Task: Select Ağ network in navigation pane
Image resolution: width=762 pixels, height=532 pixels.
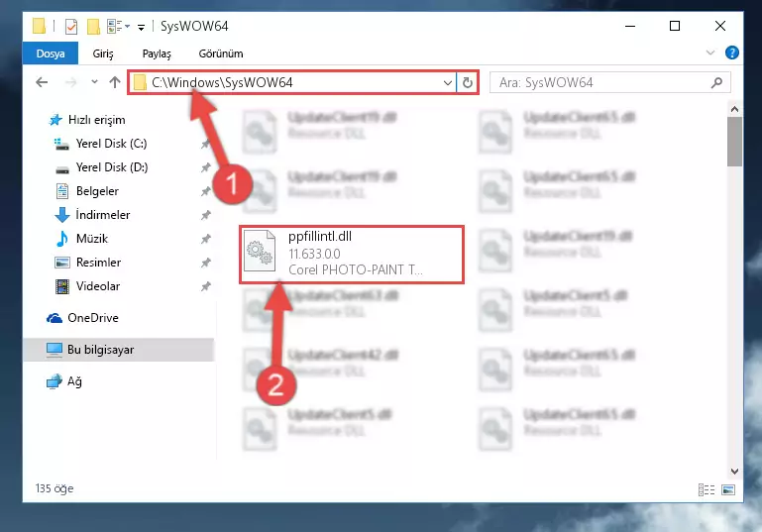Action: click(x=74, y=381)
